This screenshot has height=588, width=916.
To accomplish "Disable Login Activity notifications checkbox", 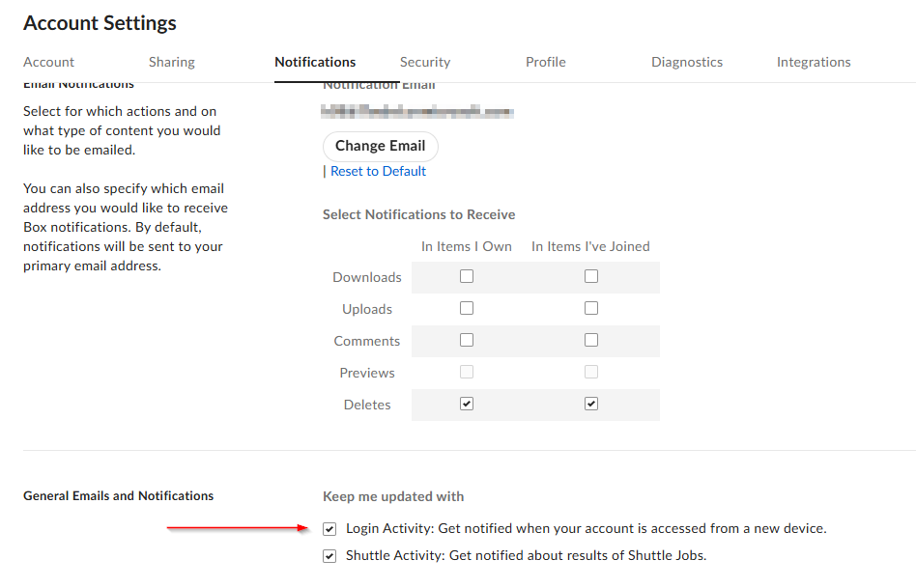I will [x=329, y=528].
